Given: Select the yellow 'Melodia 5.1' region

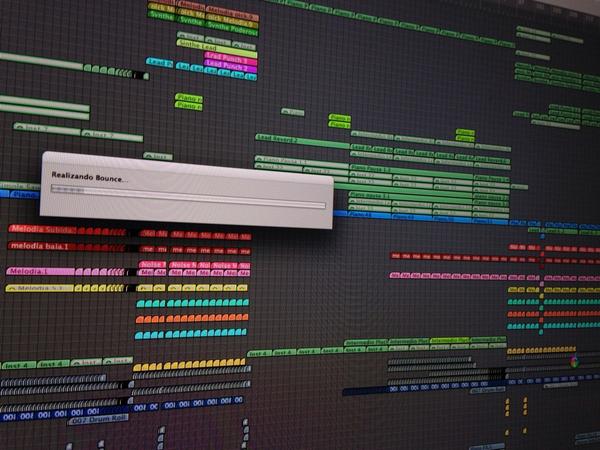Looking at the screenshot, I should pos(39,288).
